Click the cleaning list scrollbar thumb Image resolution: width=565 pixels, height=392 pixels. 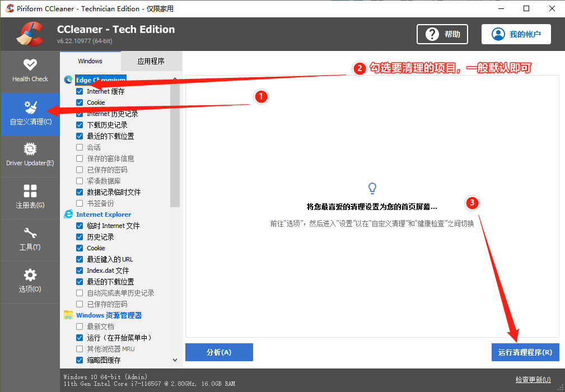coord(175,145)
